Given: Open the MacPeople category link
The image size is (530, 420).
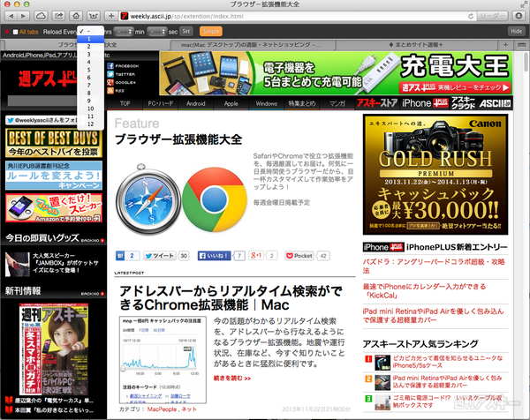Looking at the screenshot, I should click(x=162, y=409).
